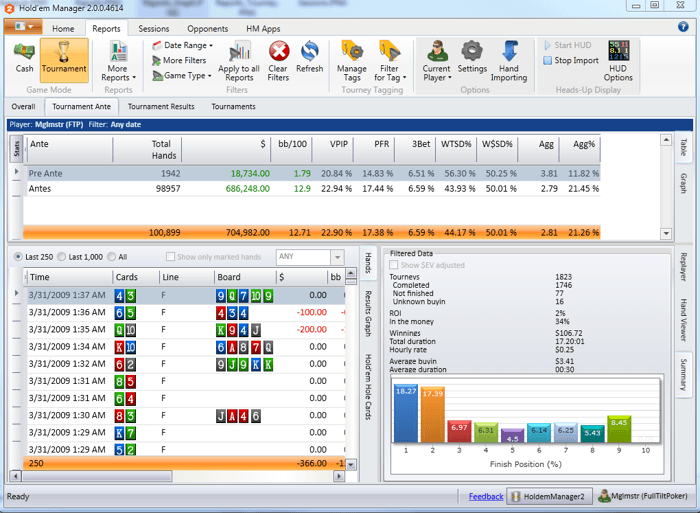
Task: Open the orange application menu button
Action: coord(24,27)
